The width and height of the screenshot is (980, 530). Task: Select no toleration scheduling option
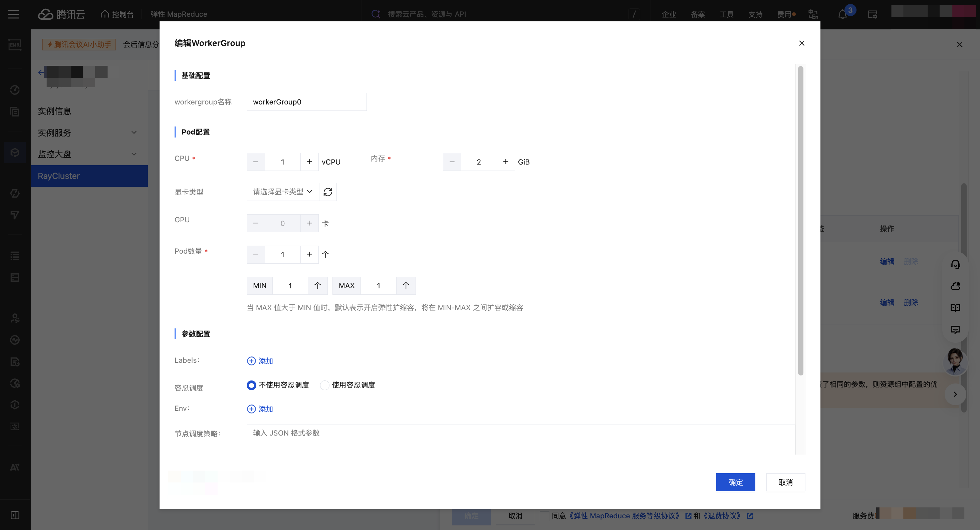[251, 385]
